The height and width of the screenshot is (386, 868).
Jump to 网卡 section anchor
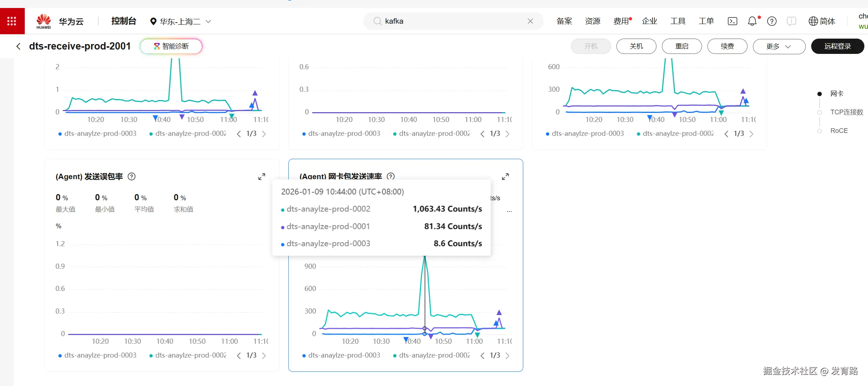pyautogui.click(x=837, y=94)
